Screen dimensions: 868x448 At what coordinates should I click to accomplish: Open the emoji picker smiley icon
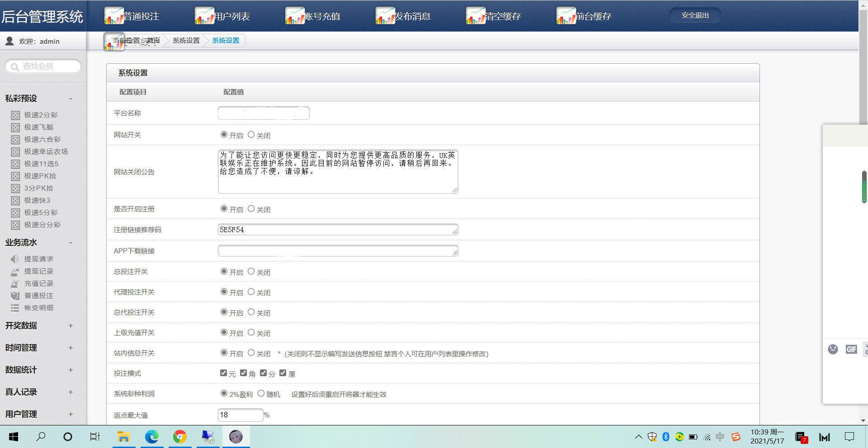pos(833,349)
